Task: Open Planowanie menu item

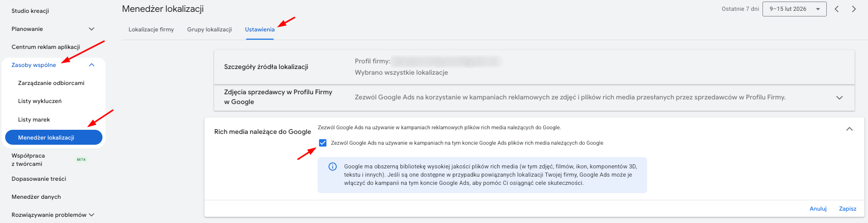Action: coord(27,29)
